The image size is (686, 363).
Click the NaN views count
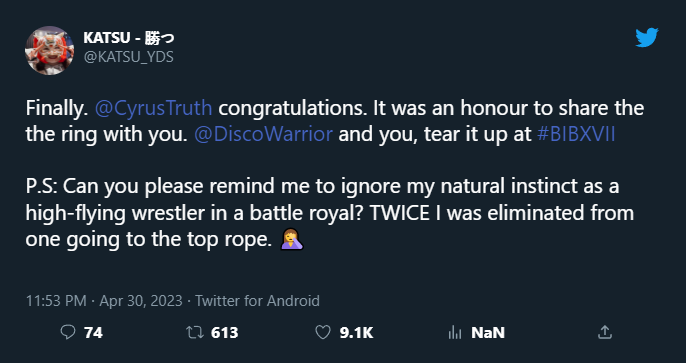(x=488, y=333)
